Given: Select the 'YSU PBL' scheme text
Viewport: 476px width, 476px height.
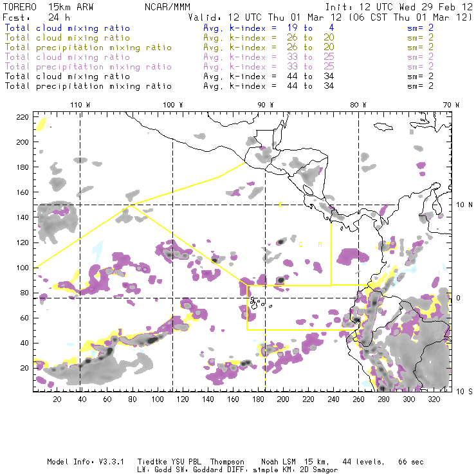Looking at the screenshot, I should point(186,462).
